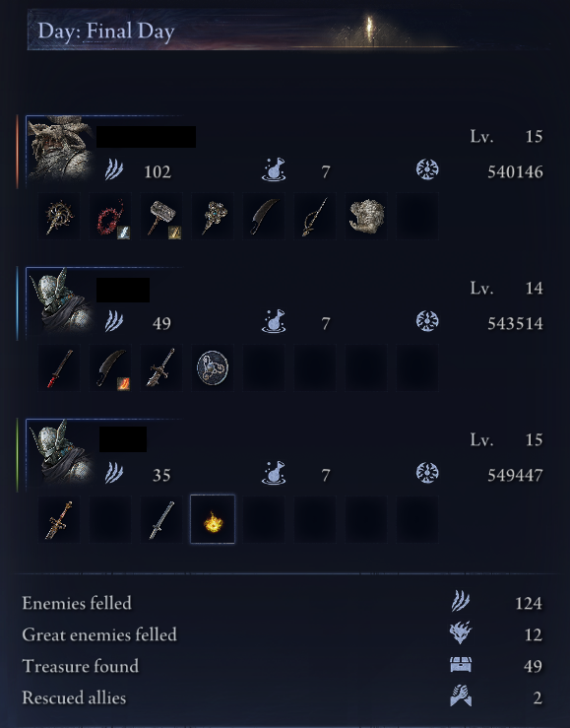The width and height of the screenshot is (570, 728).
Task: Select the highlighted flame item slot
Action: pos(213,519)
